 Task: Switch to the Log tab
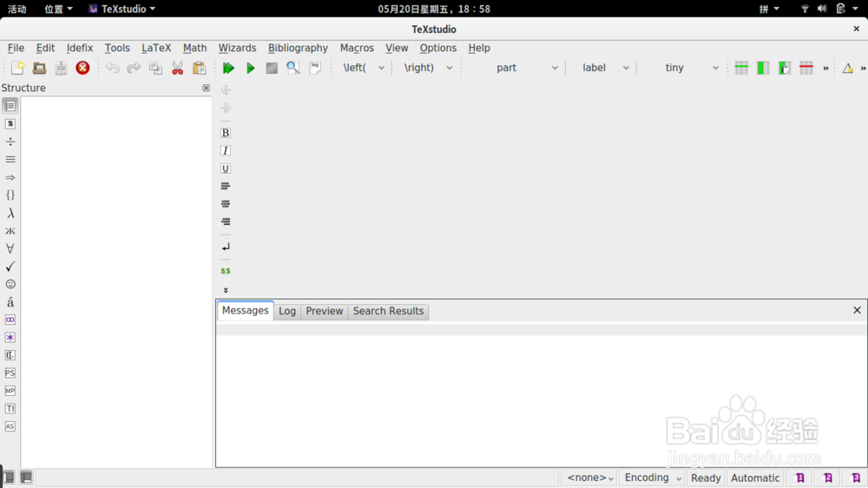click(287, 312)
